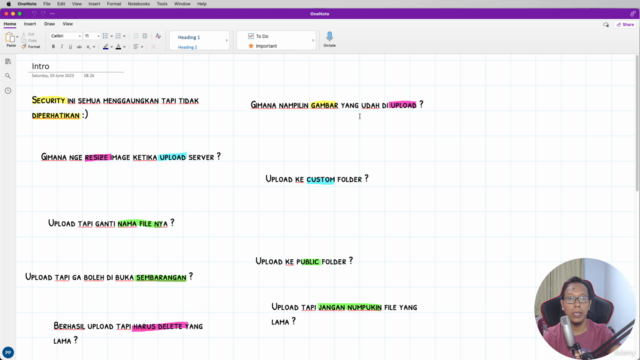This screenshot has height=360, width=640.
Task: Switch to the Draw ribbon tab
Action: [49, 24]
